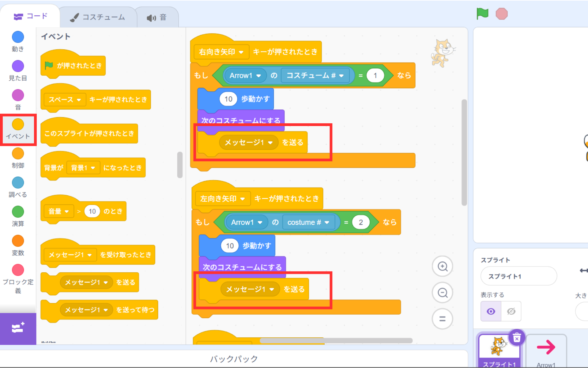Switch to the 音 sound tab
Image resolution: width=588 pixels, height=368 pixels.
[156, 17]
